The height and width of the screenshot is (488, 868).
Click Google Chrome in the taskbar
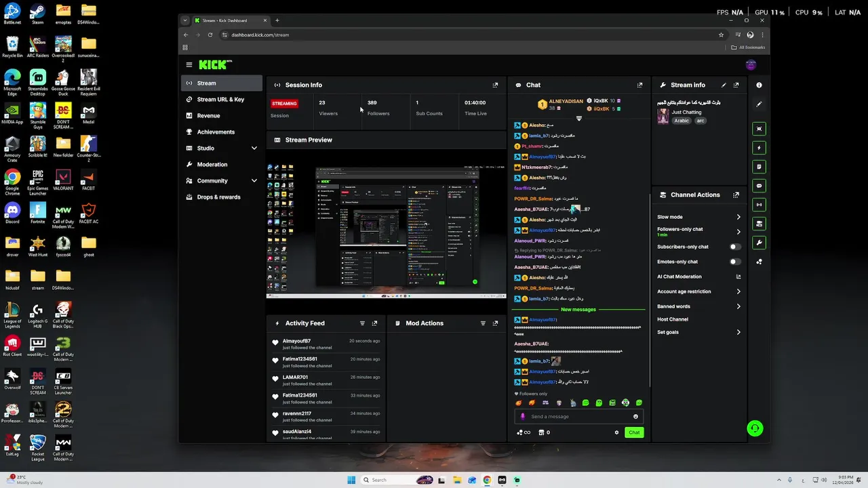click(487, 480)
